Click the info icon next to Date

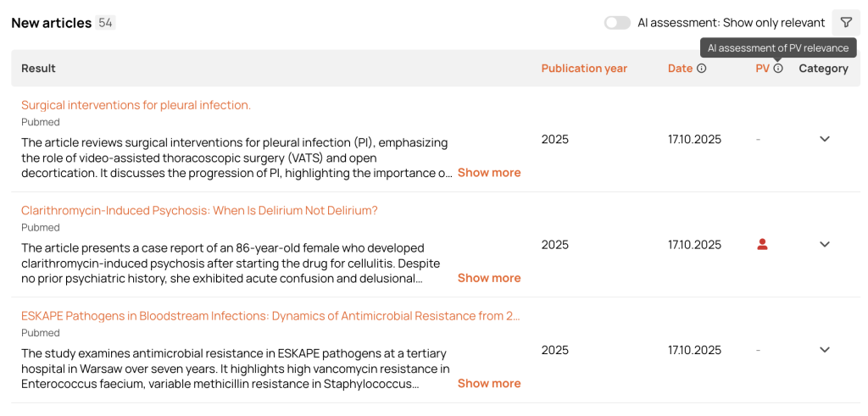(701, 69)
